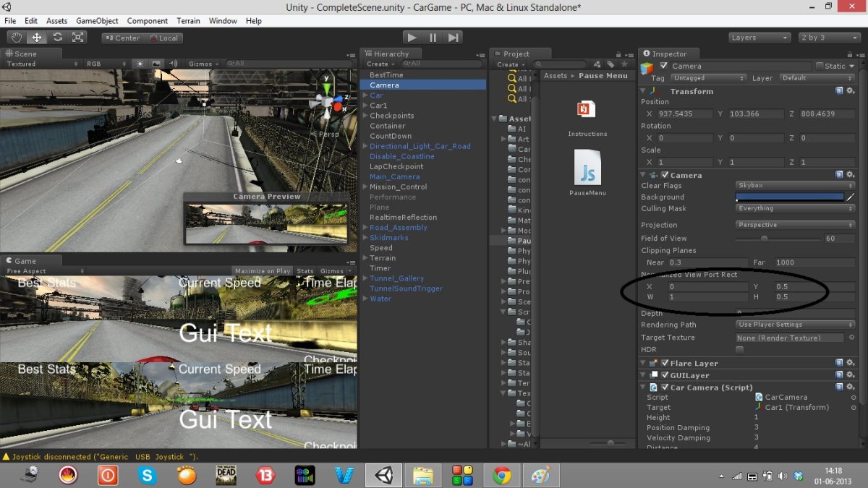Toggle the Center pivot button
The image size is (868, 488).
122,38
